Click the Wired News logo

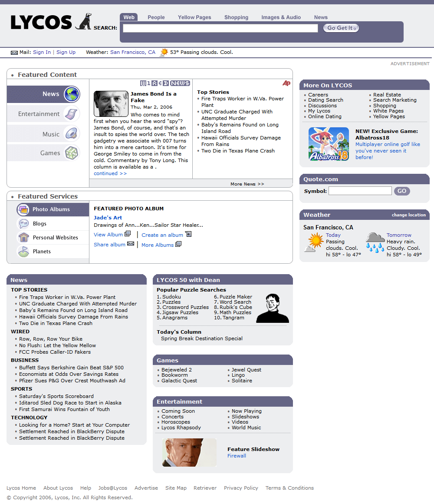[165, 83]
